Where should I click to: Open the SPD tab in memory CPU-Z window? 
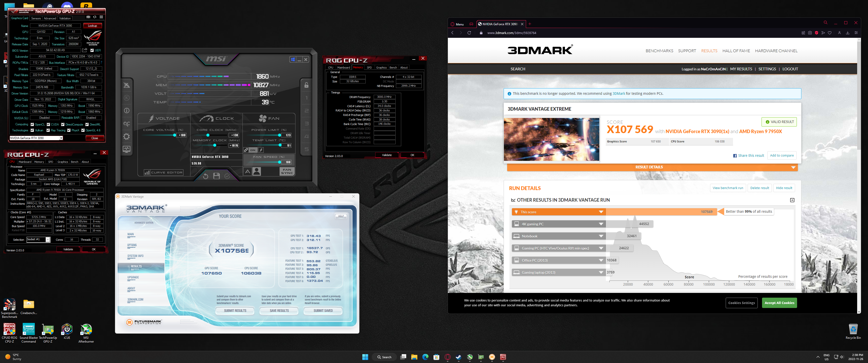click(x=369, y=67)
